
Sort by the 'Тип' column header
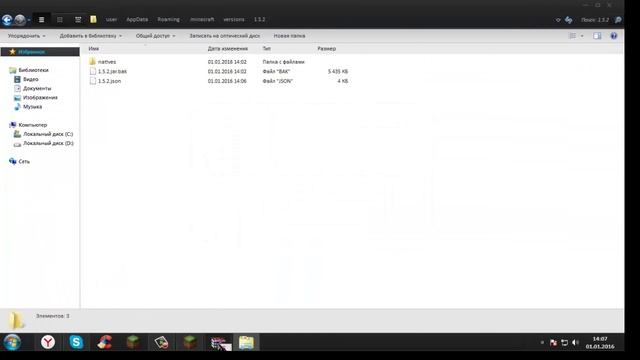coord(267,49)
